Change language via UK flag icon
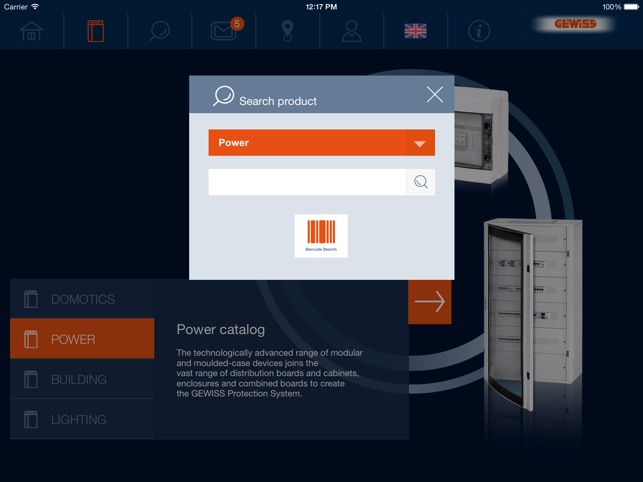 [x=415, y=31]
